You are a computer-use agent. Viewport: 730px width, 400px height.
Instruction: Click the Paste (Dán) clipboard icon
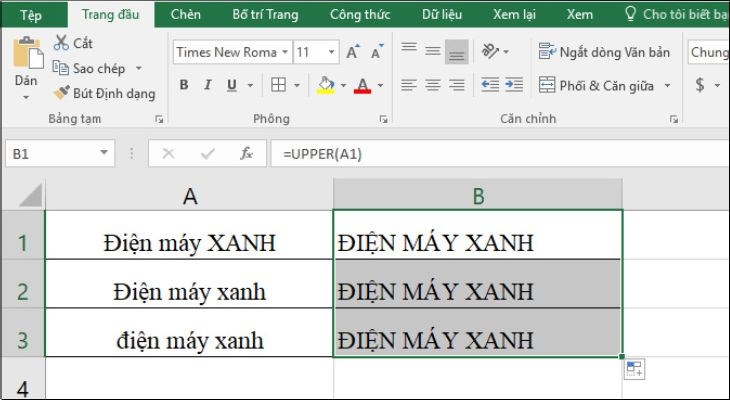click(27, 53)
